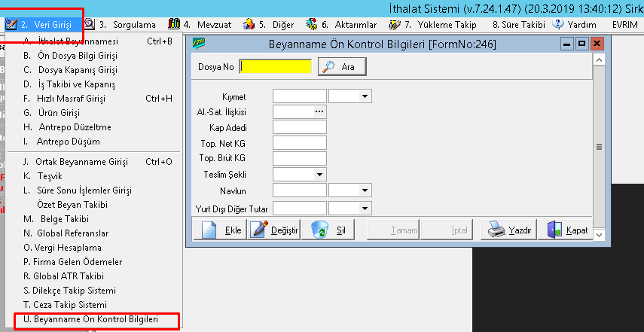Click the form scrollbar down arrow
This screenshot has height=332, width=644.
click(x=600, y=235)
